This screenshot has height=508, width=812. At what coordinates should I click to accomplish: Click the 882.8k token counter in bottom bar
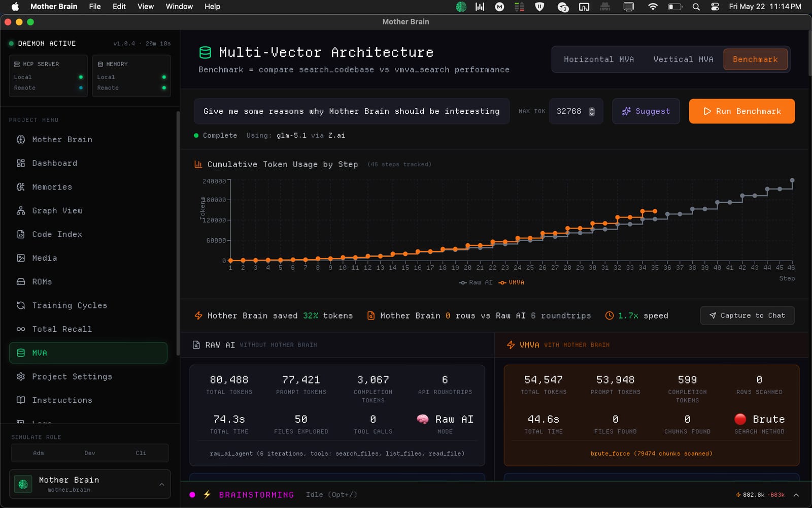[x=754, y=495]
